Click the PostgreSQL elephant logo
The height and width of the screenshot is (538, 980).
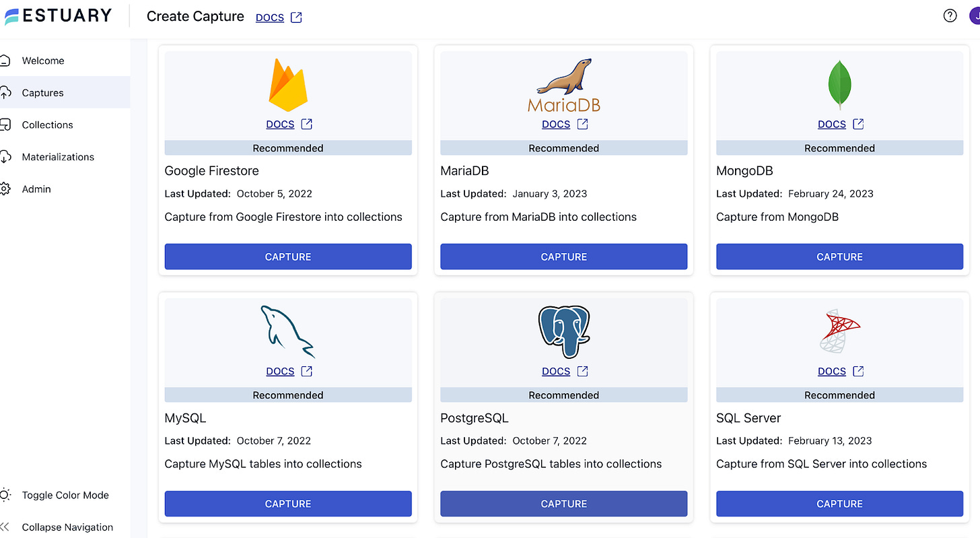click(564, 331)
